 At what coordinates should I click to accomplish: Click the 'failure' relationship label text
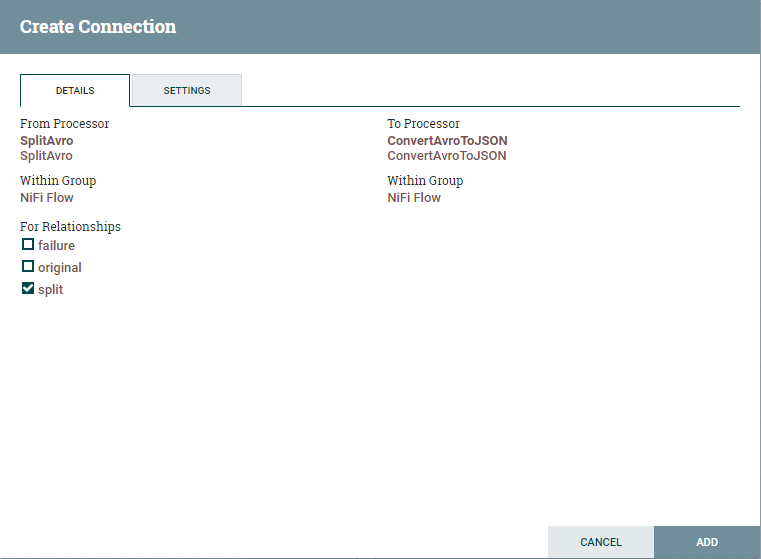click(x=56, y=246)
